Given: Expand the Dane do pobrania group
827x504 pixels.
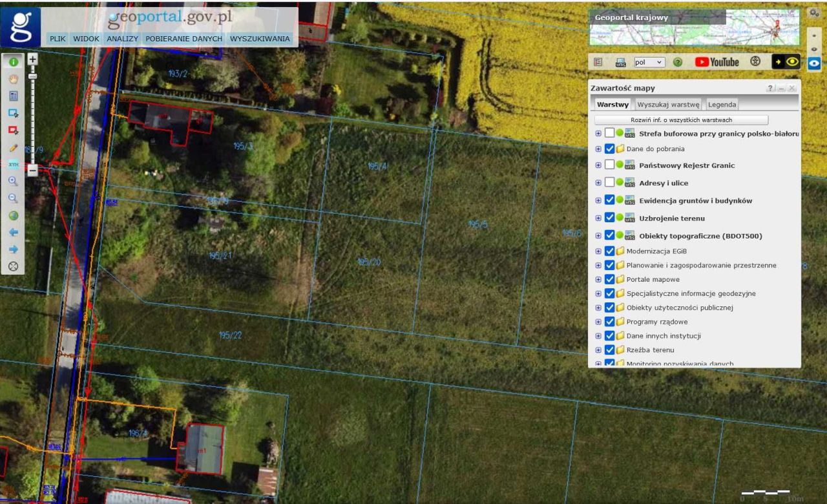Looking at the screenshot, I should coord(598,149).
